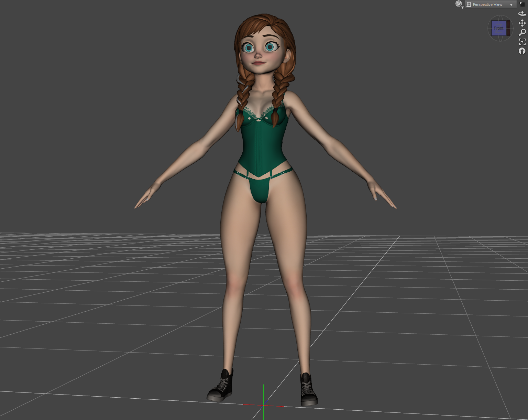Open the viewport options menu icon
The height and width of the screenshot is (420, 528).
(522, 4)
